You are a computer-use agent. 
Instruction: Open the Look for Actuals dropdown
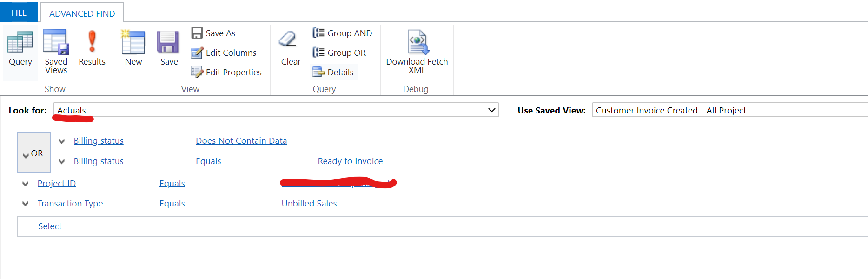(276, 110)
